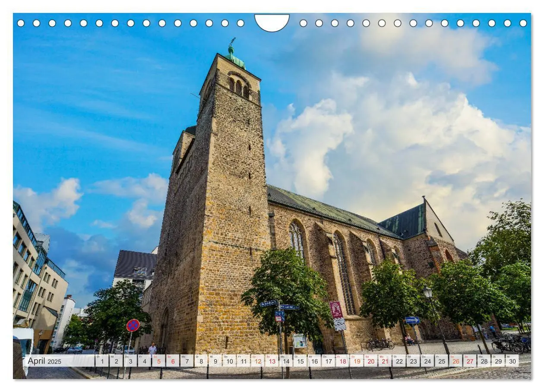Select date 10 in the calendar strip

pos(229,361)
